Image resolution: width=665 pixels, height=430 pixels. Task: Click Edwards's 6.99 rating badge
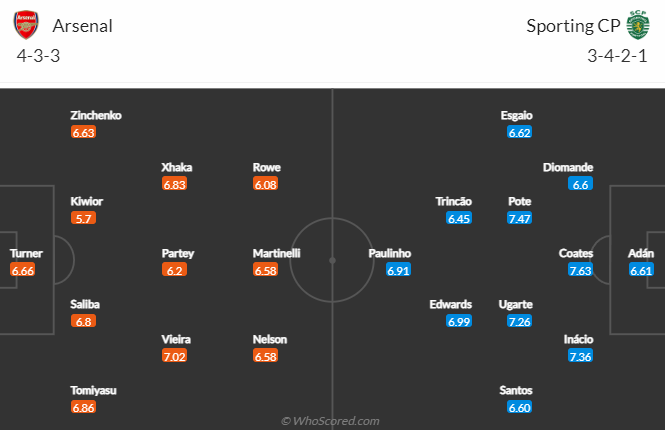coord(459,322)
